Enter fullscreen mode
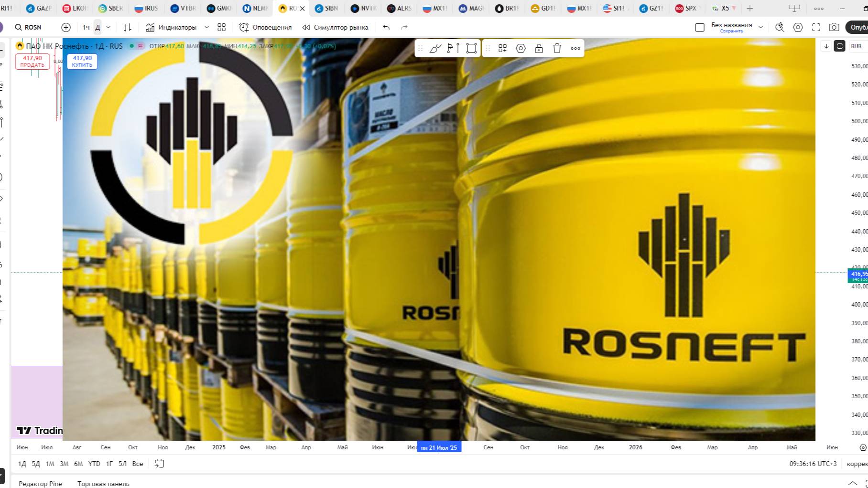Viewport: 868px width, 488px height. 816,27
